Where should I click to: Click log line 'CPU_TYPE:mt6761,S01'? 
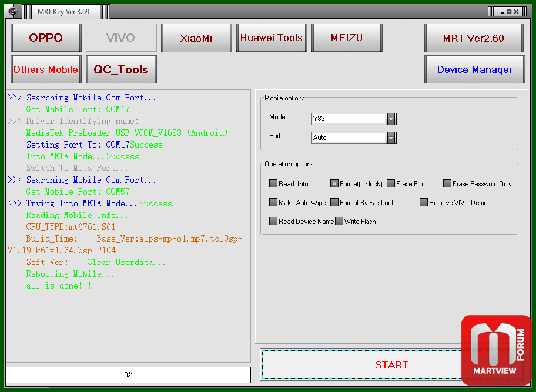tap(71, 227)
